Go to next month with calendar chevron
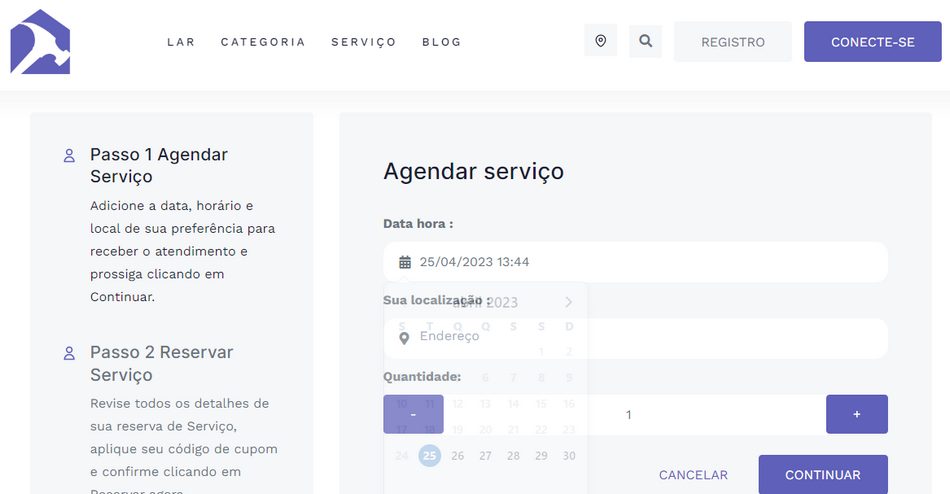 point(568,302)
